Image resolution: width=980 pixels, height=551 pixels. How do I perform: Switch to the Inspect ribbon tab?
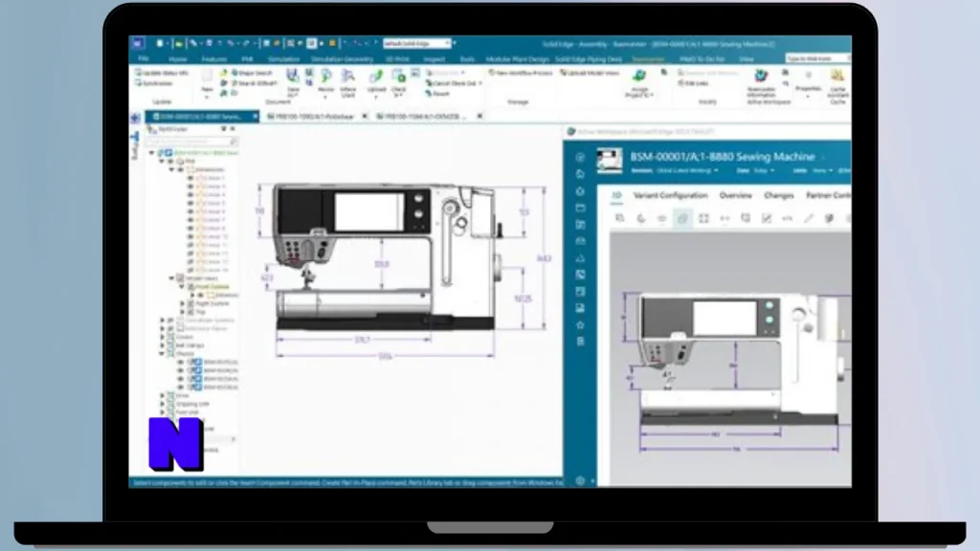click(434, 58)
